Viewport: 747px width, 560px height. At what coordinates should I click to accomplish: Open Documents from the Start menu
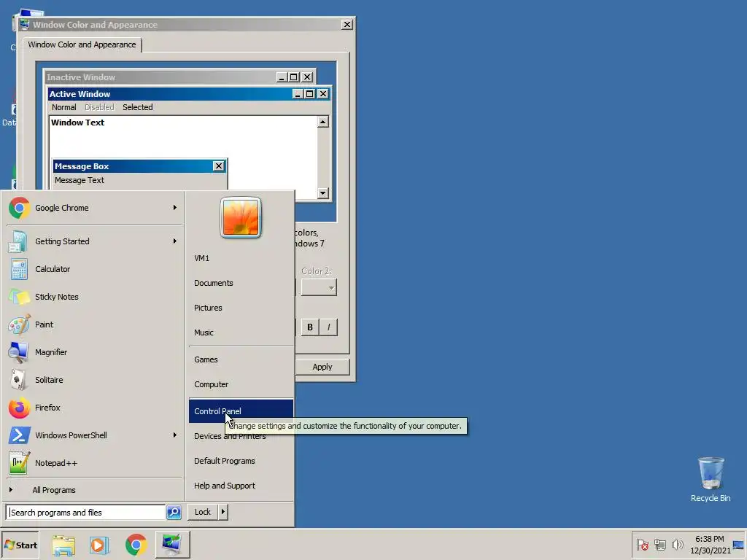coord(241,283)
